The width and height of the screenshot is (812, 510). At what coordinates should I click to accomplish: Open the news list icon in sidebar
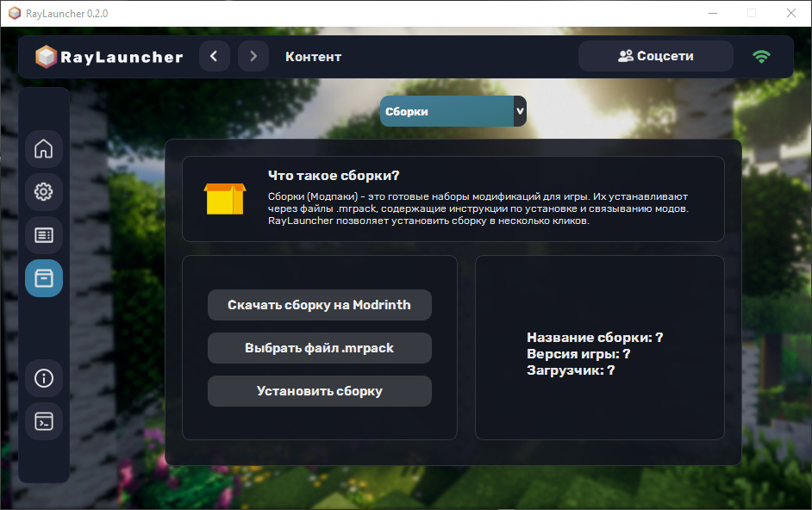click(x=44, y=235)
